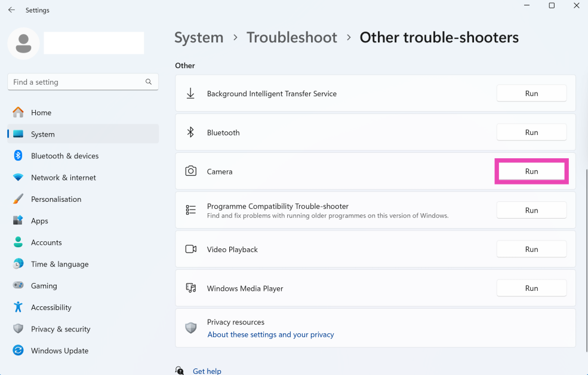Click the back arrow in Settings
The image size is (588, 375).
click(11, 10)
